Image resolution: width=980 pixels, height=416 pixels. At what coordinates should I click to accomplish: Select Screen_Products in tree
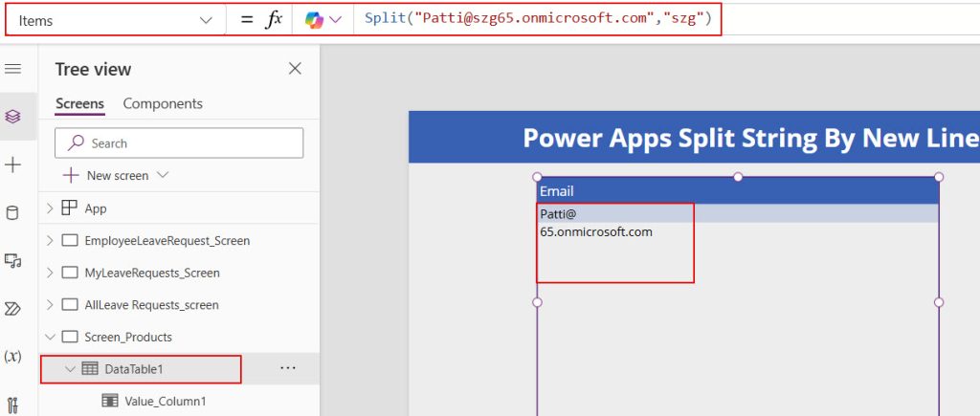[x=128, y=338]
